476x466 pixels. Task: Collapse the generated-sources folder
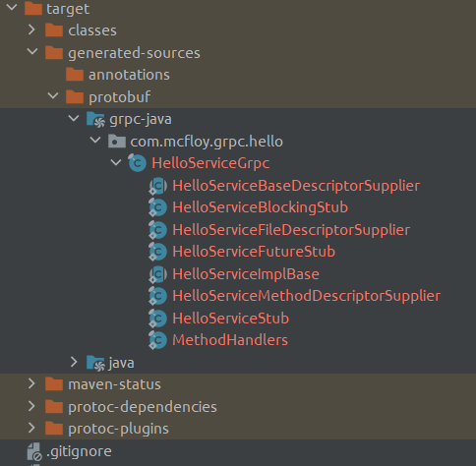(x=32, y=52)
